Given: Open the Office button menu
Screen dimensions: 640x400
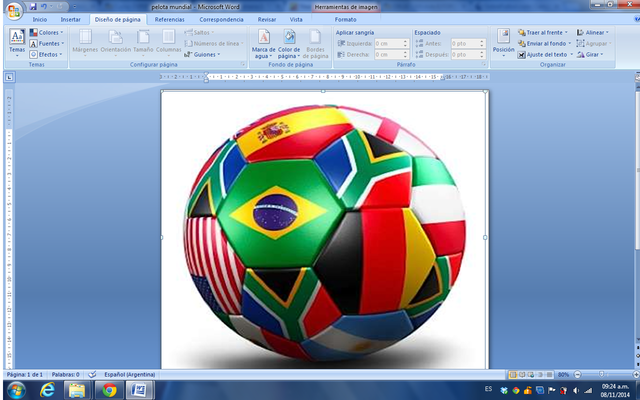Looking at the screenshot, I should [x=14, y=11].
